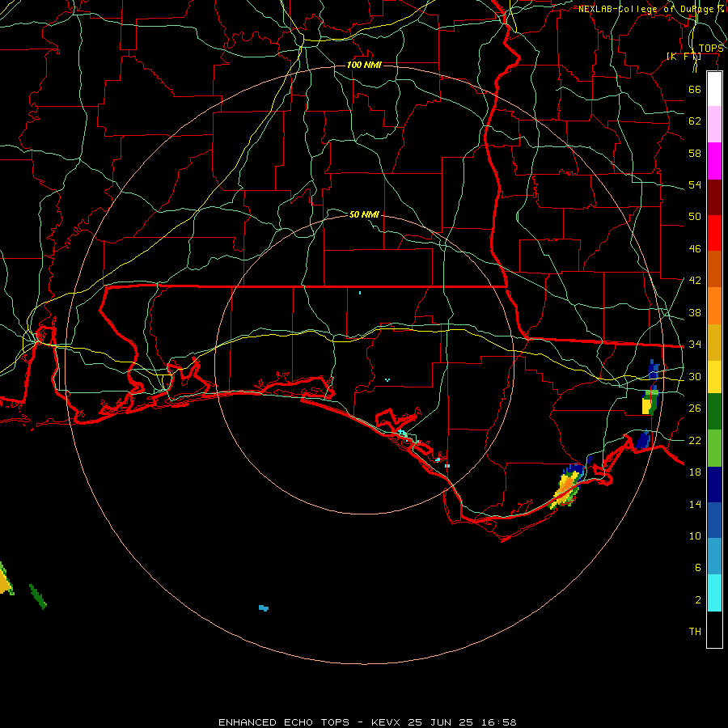Click the yellow and green echo near the east edge

click(650, 401)
